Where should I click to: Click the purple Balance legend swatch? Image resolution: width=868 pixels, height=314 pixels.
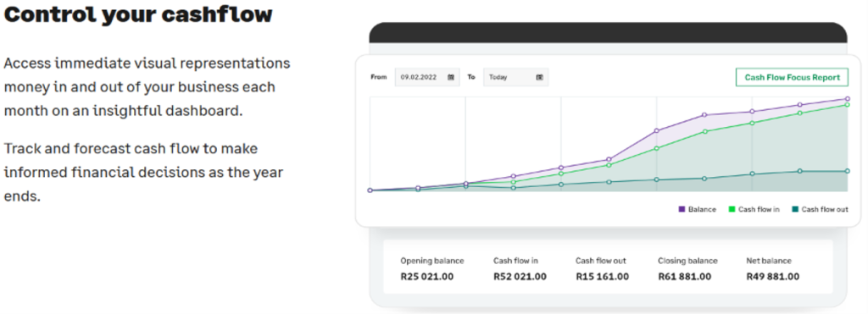tap(682, 210)
